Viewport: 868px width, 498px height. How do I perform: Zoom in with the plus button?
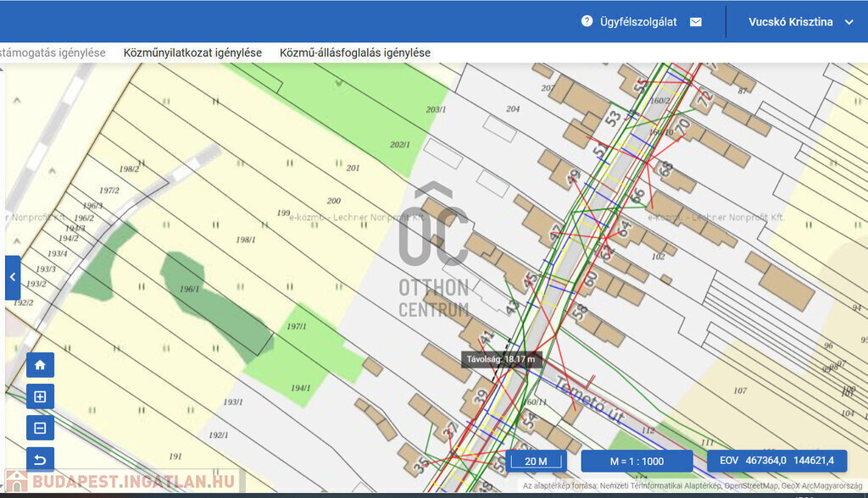click(x=40, y=396)
